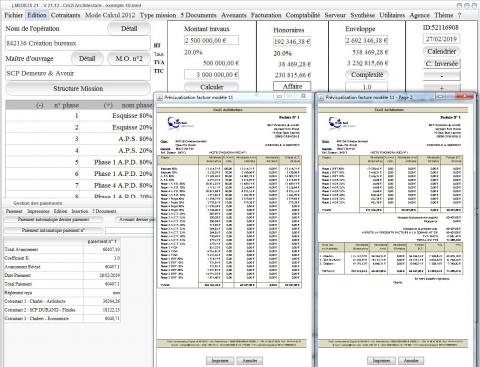
Task: Click Annuler in first invoice preview window
Action: [x=250, y=361]
